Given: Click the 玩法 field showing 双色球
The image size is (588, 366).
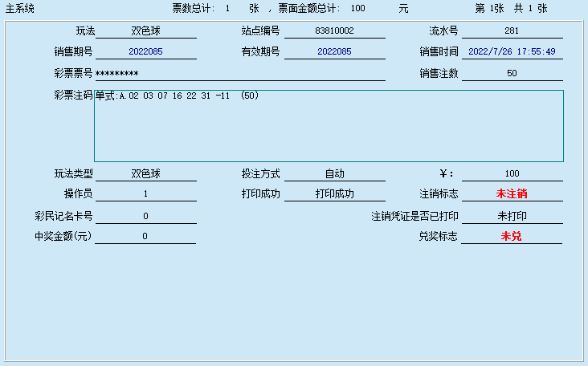Looking at the screenshot, I should coord(146,31).
